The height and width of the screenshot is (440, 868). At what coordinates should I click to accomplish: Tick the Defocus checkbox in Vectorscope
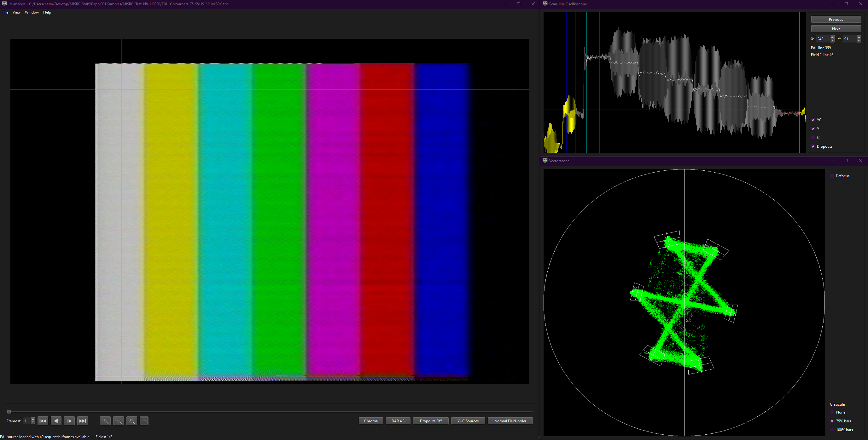832,176
